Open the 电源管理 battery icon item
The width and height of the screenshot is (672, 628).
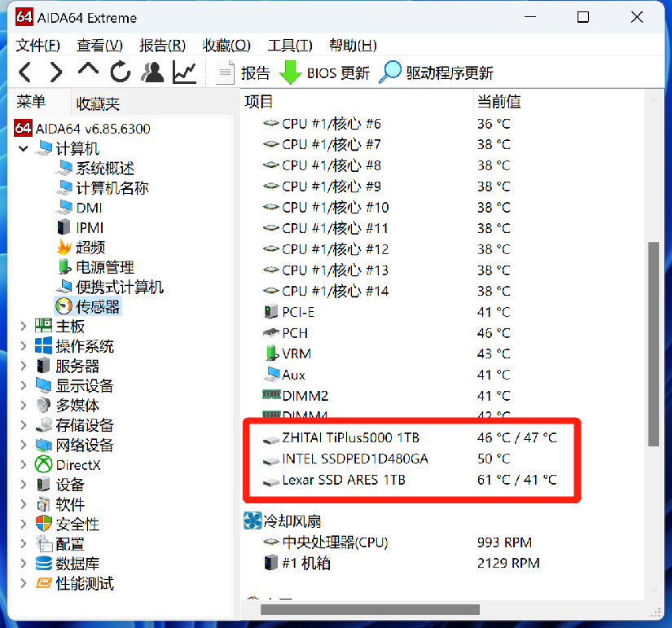[x=95, y=267]
